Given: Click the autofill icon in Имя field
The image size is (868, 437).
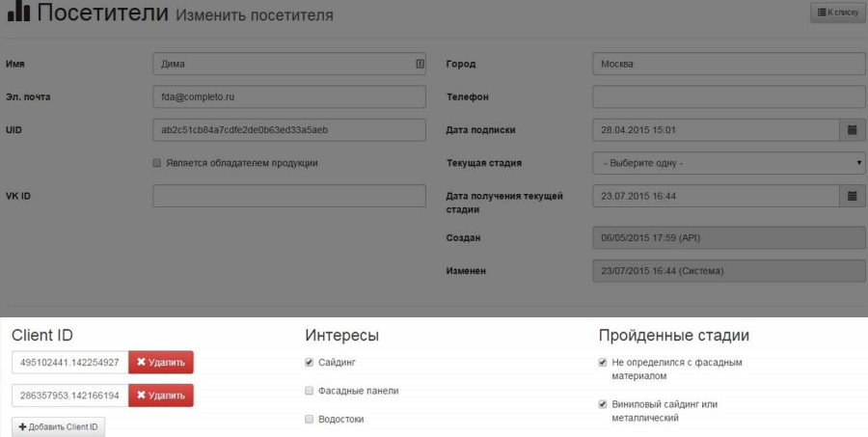Looking at the screenshot, I should [420, 65].
